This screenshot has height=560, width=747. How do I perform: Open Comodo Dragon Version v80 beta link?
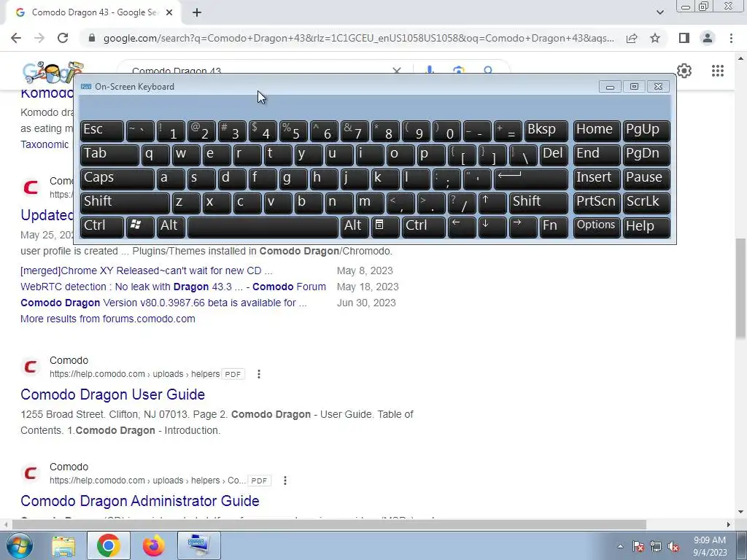click(164, 303)
